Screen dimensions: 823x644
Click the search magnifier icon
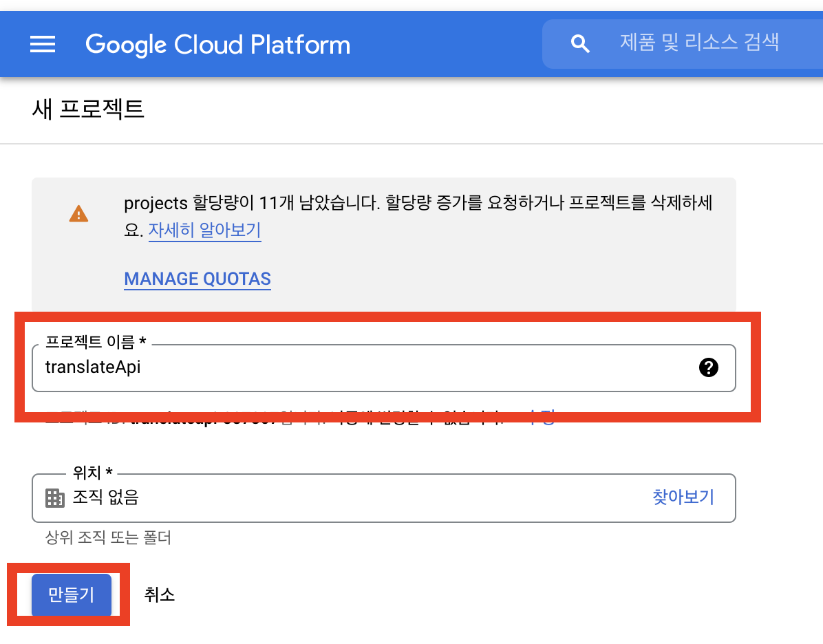point(580,43)
